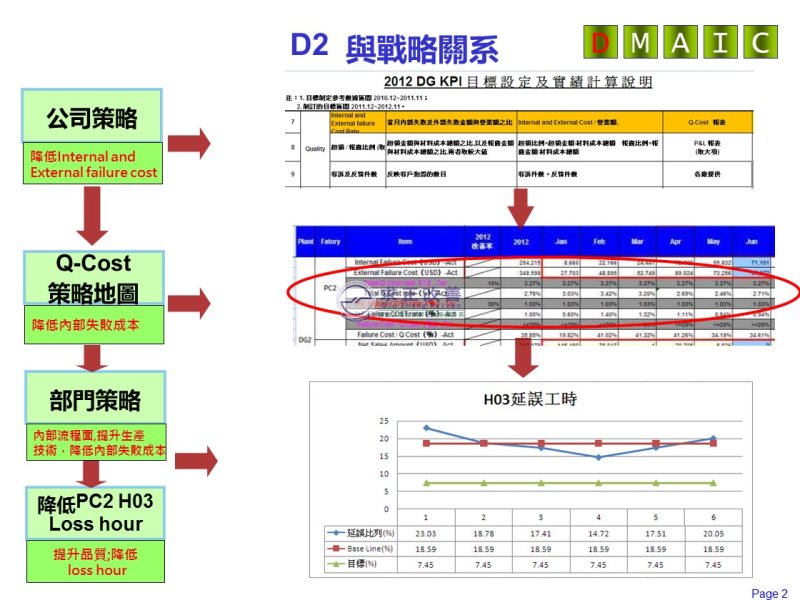Image resolution: width=800 pixels, height=600 pixels.
Task: Click the 公司策略 heading box
Action: click(x=92, y=119)
